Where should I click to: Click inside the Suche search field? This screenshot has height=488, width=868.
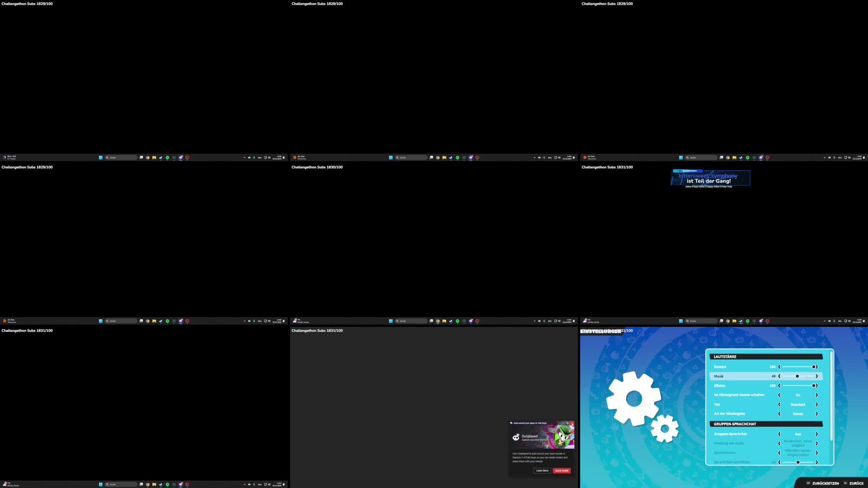coord(120,484)
